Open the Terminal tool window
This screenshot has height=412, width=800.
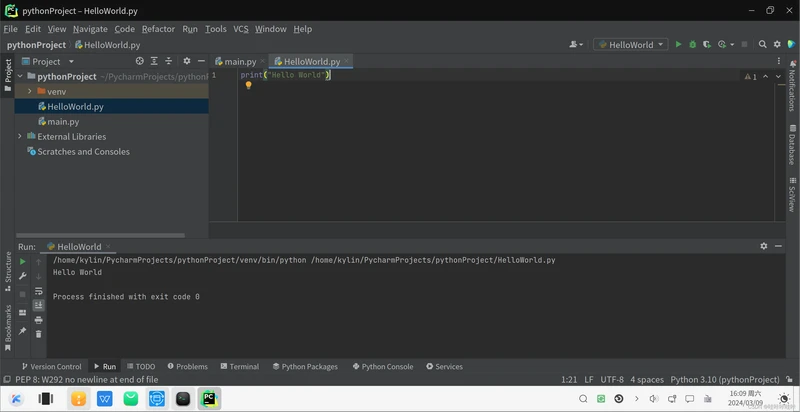pos(239,366)
